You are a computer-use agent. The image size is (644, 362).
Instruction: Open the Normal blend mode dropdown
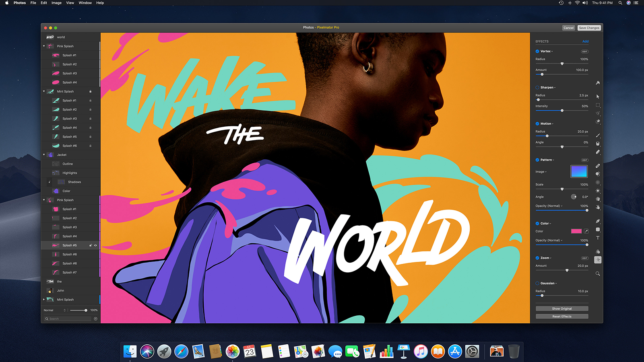(54, 310)
